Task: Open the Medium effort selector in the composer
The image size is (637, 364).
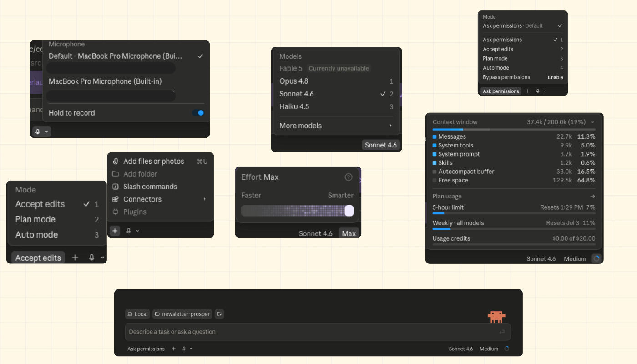Action: tap(489, 349)
